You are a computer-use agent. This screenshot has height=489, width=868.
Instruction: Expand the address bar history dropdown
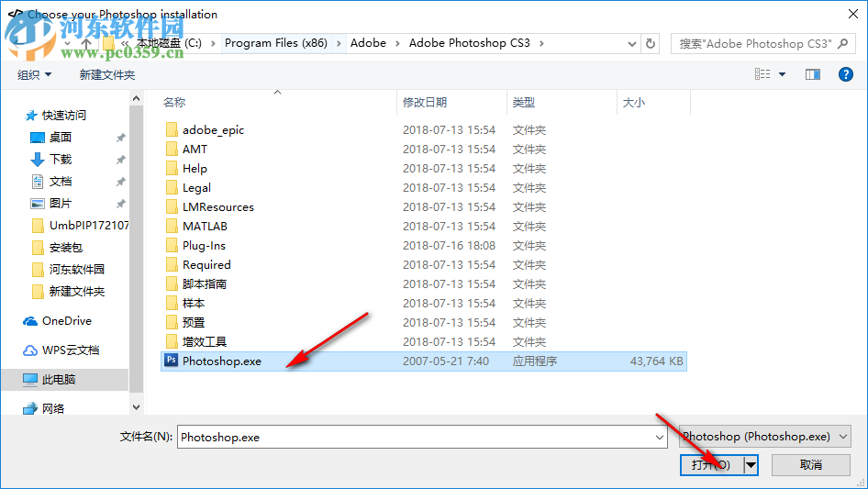(x=631, y=43)
